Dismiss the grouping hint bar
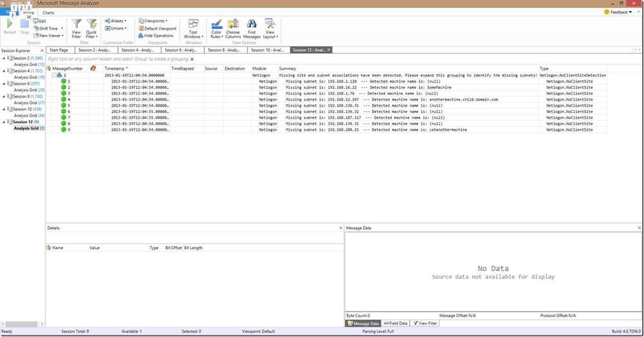Screen dimensions: 644x337 coord(192,59)
